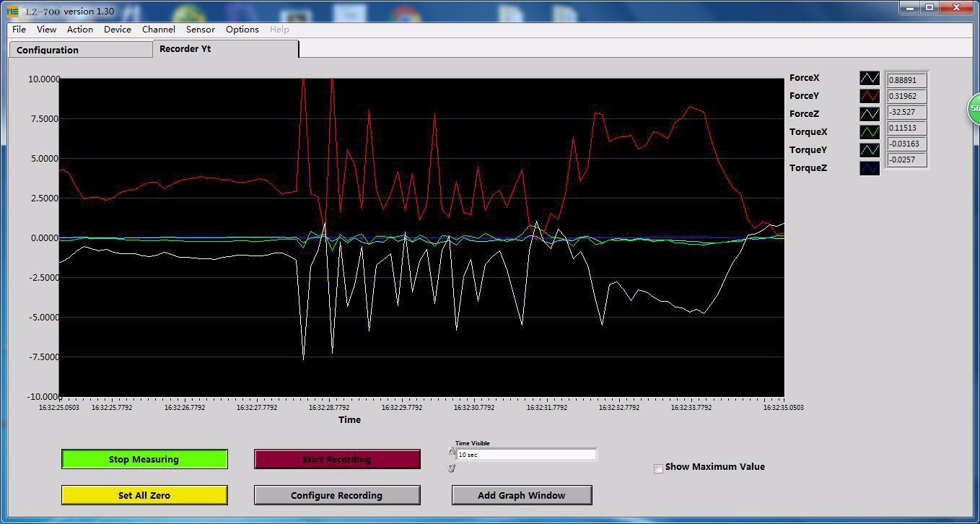Screen dimensions: 980x524
Task: Open the Options menu
Action: click(x=242, y=30)
